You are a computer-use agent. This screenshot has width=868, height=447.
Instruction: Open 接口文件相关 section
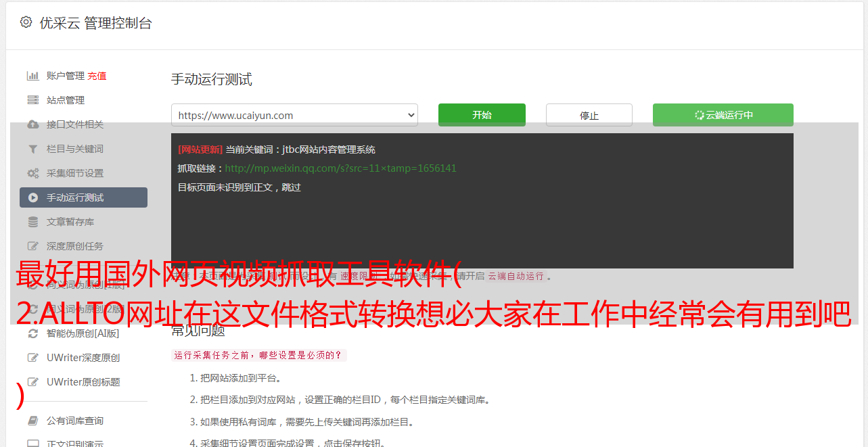point(75,124)
